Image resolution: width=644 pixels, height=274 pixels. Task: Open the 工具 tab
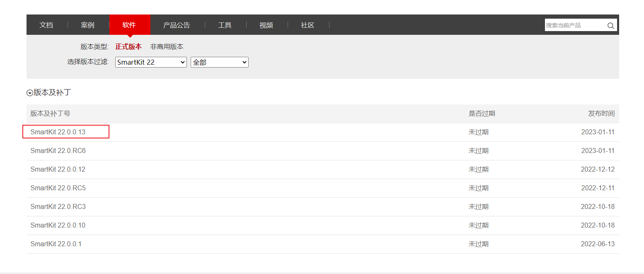pyautogui.click(x=225, y=25)
